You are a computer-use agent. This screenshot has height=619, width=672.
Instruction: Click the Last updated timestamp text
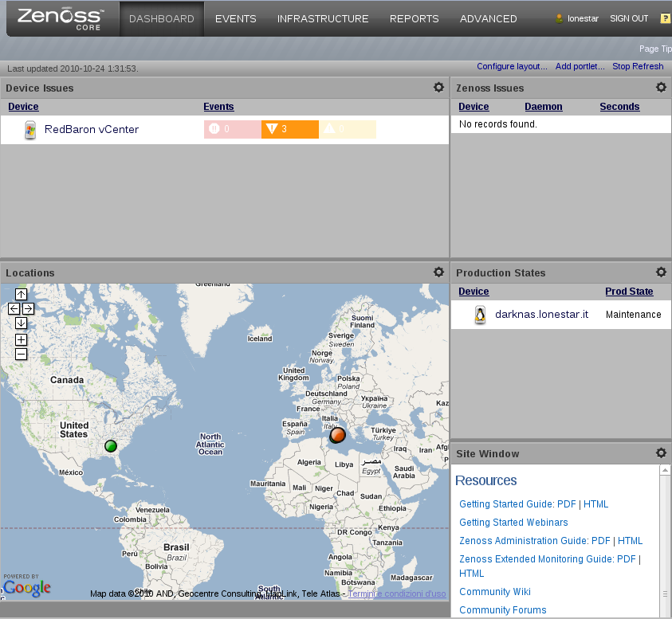73,69
